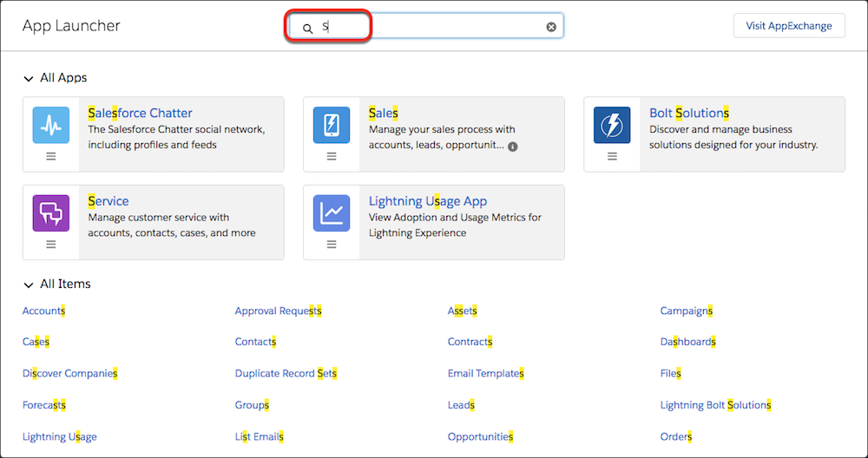The image size is (868, 458).
Task: Click the search magnifier icon
Action: tap(308, 29)
